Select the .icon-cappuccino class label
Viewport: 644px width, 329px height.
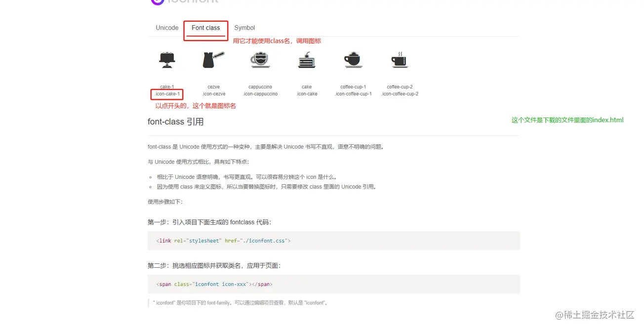pyautogui.click(x=260, y=94)
